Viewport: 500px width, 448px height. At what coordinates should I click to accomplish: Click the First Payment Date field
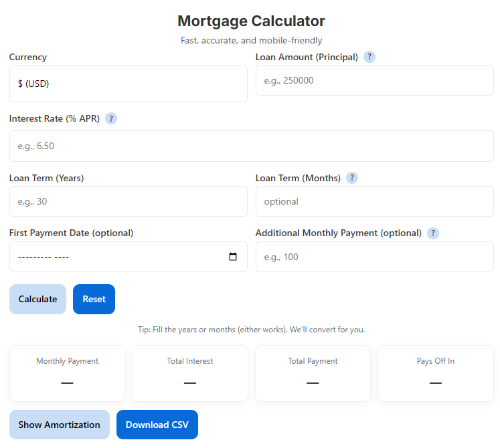117,257
